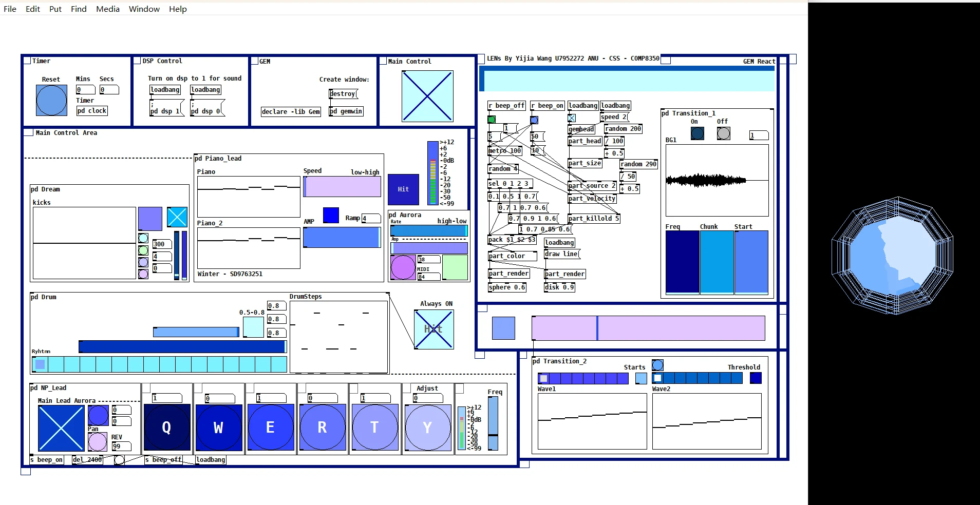Trigger the E lead bang button
Image resolution: width=980 pixels, height=505 pixels.
point(271,428)
